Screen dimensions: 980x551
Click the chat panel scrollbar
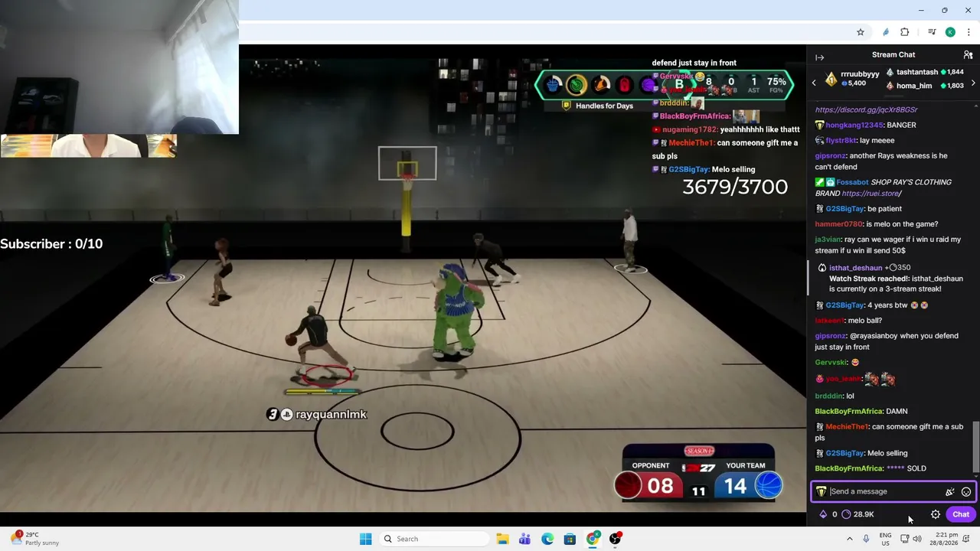point(975,448)
